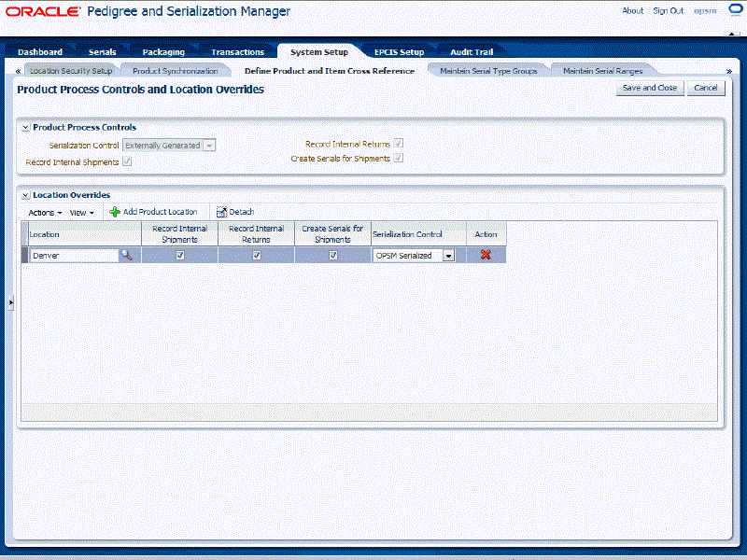747x560 pixels.
Task: Collapse the Product Process Controls section
Action: 26,128
